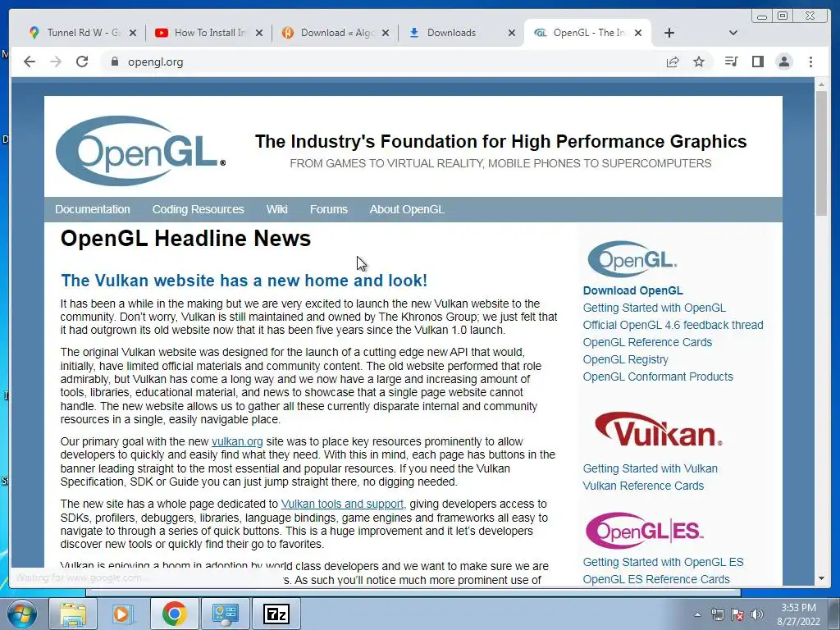Click Chrome icon in taskbar
This screenshot has height=630, width=840.
coord(174,614)
